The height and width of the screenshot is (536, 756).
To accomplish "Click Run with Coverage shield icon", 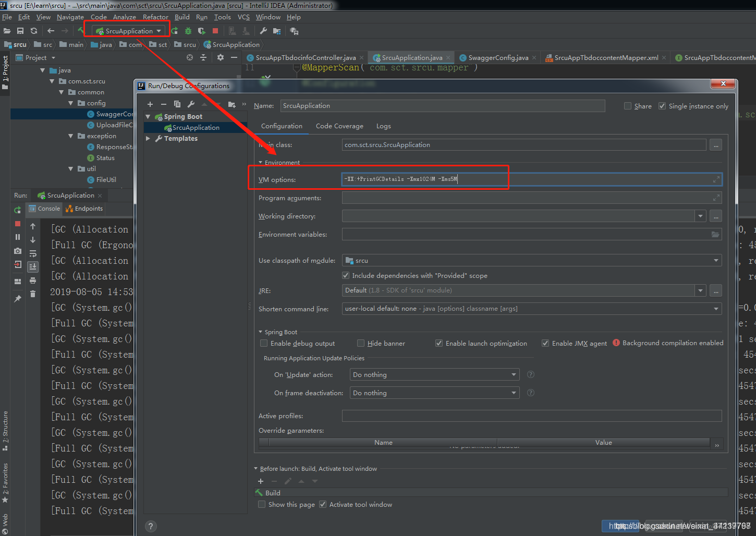I will (201, 31).
